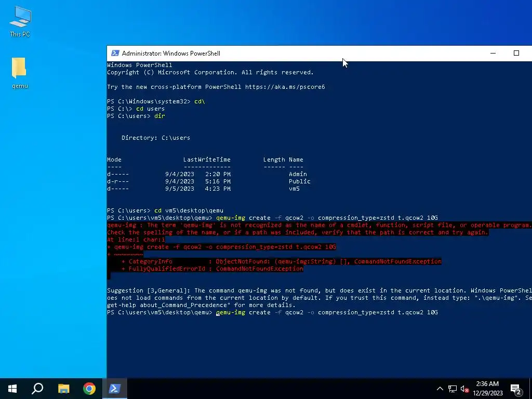Click the 'At line:1 char:1' error text
532x399 pixels.
(x=136, y=240)
